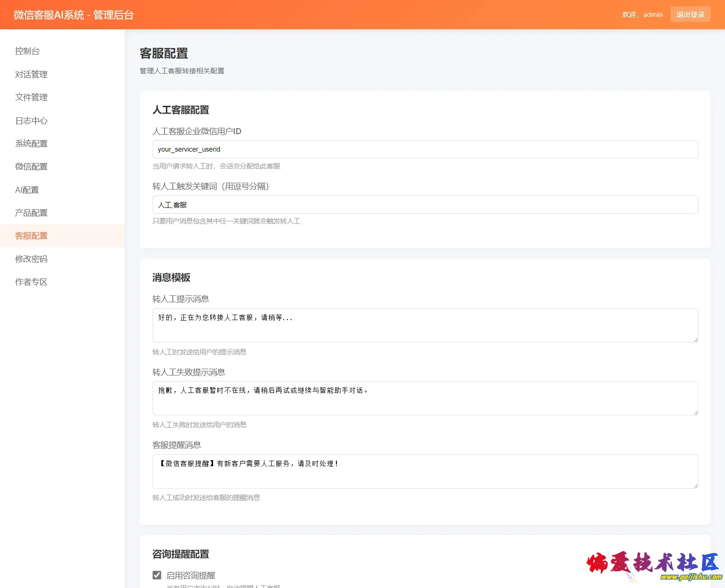The image size is (725, 588).
Task: Open the 作者专区 section
Action: [x=31, y=282]
